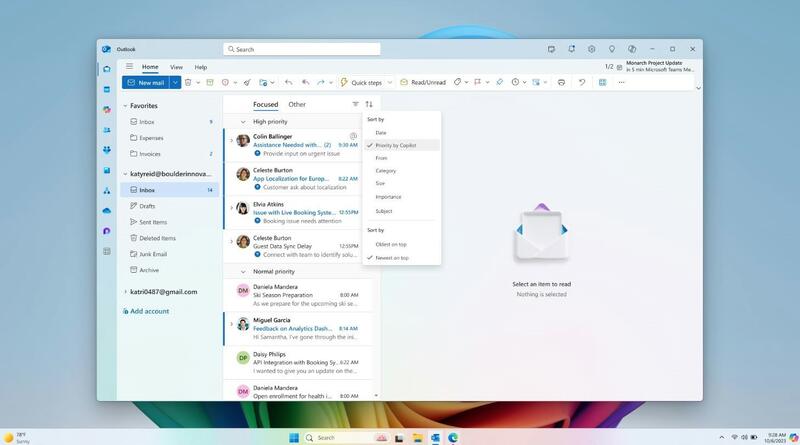Switch to the Other tab
Viewport: 800px width, 445px height.
pyautogui.click(x=297, y=104)
